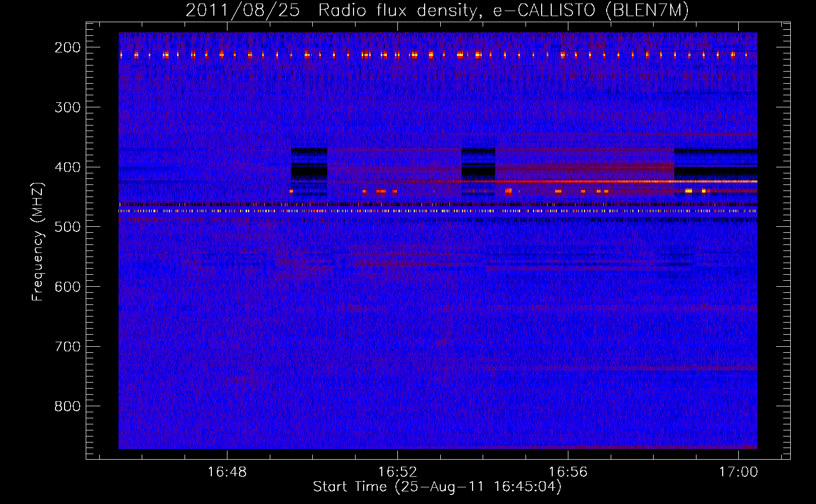The image size is (816, 504).
Task: Click the plot title '2011/08/25 Radio flux density, e-CALLISTO (BLEN7M)'
Action: tap(437, 11)
